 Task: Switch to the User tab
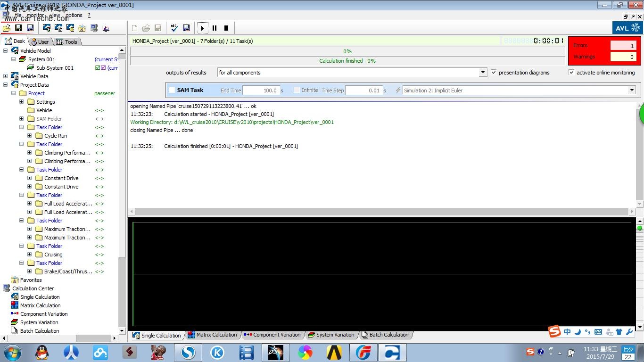(x=41, y=42)
